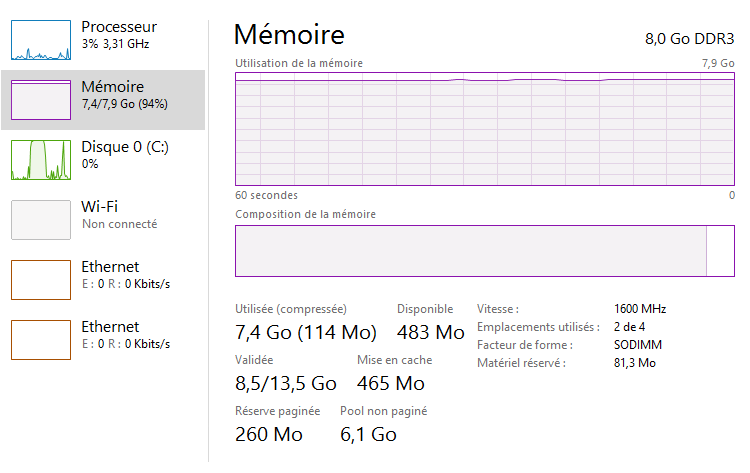750x473 pixels.
Task: Switch to Processeur 3% 3,31 GHz entry
Action: [120, 35]
